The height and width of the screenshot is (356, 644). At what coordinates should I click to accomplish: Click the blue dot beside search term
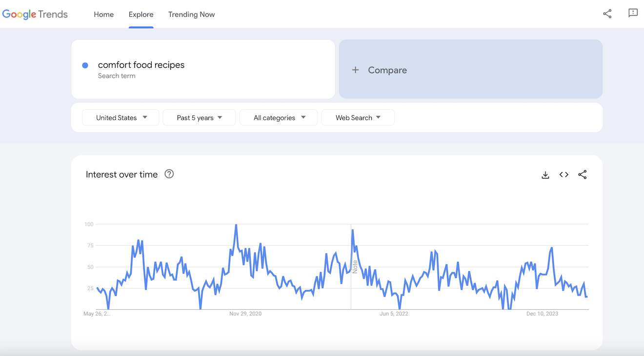point(85,65)
